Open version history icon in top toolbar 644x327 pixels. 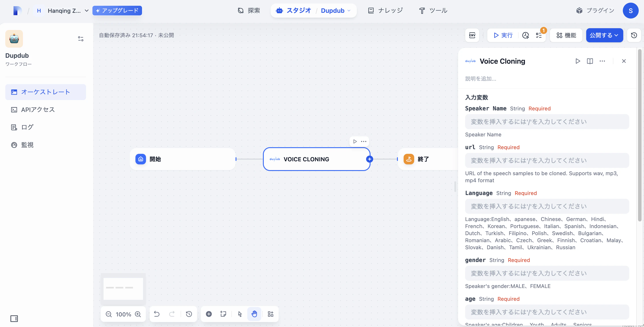pos(634,35)
